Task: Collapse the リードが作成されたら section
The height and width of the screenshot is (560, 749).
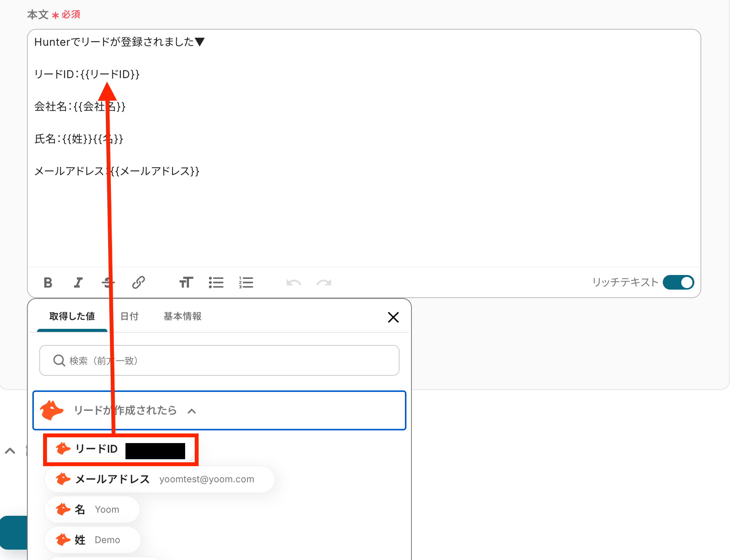Action: tap(192, 411)
